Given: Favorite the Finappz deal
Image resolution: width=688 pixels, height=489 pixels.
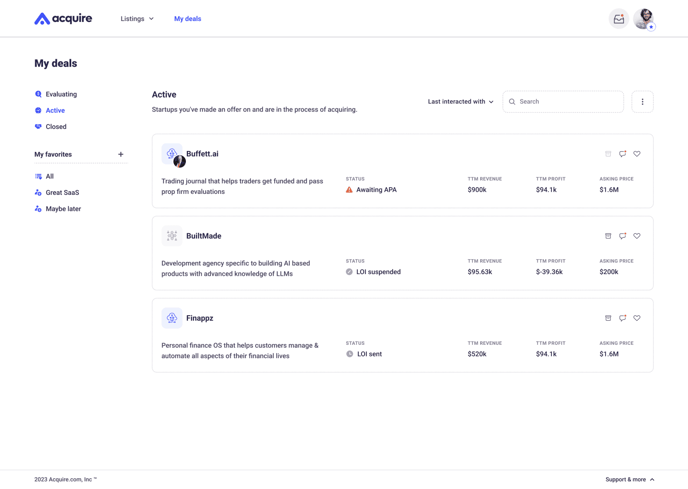Looking at the screenshot, I should coord(637,318).
